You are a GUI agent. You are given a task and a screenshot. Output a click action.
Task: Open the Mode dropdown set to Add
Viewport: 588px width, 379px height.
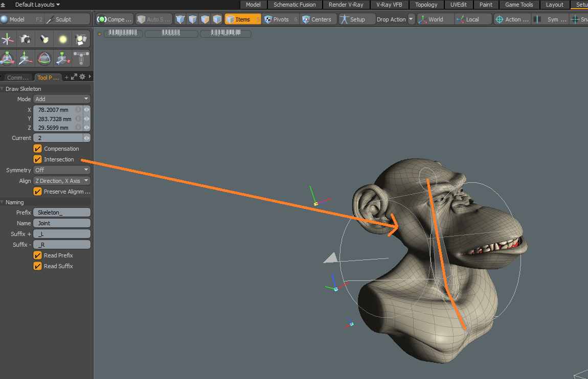pyautogui.click(x=61, y=99)
